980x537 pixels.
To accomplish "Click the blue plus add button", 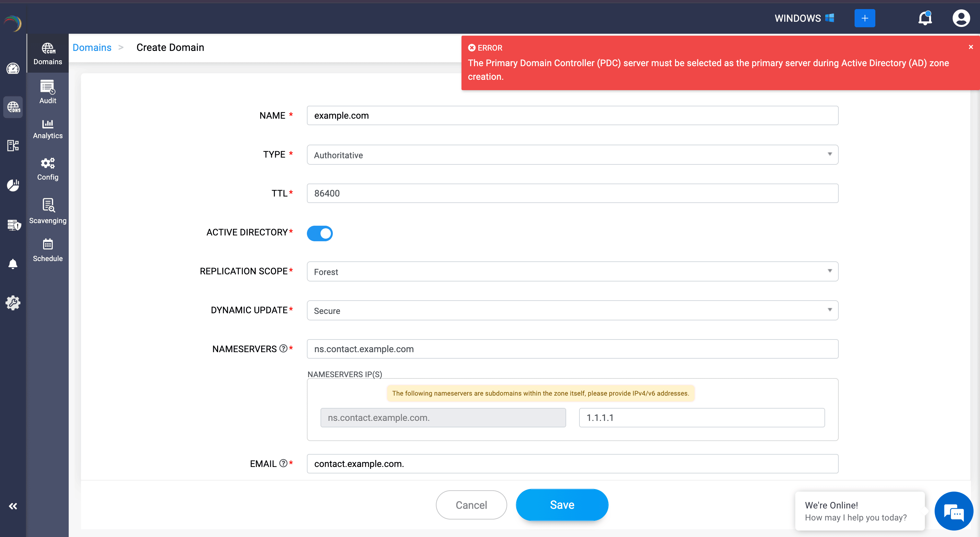I will [864, 18].
